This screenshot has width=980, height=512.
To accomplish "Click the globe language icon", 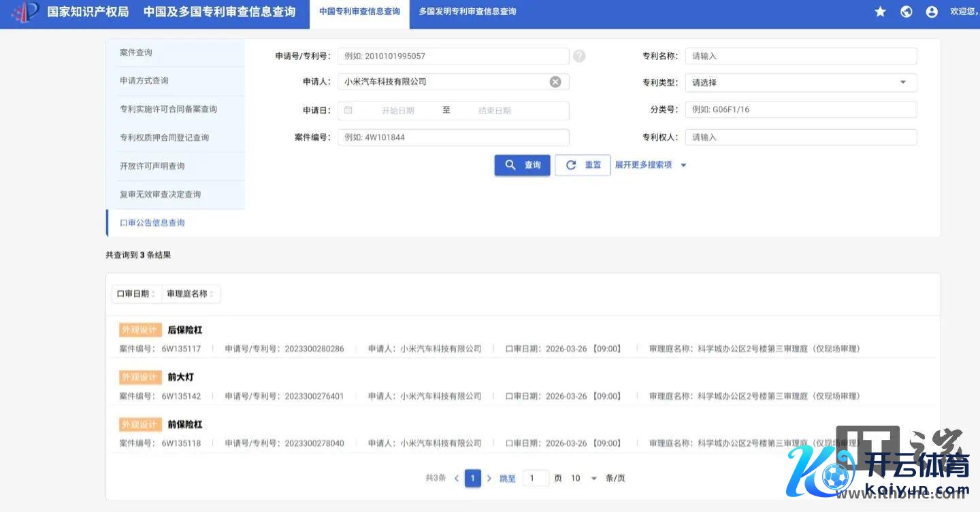I will 906,12.
